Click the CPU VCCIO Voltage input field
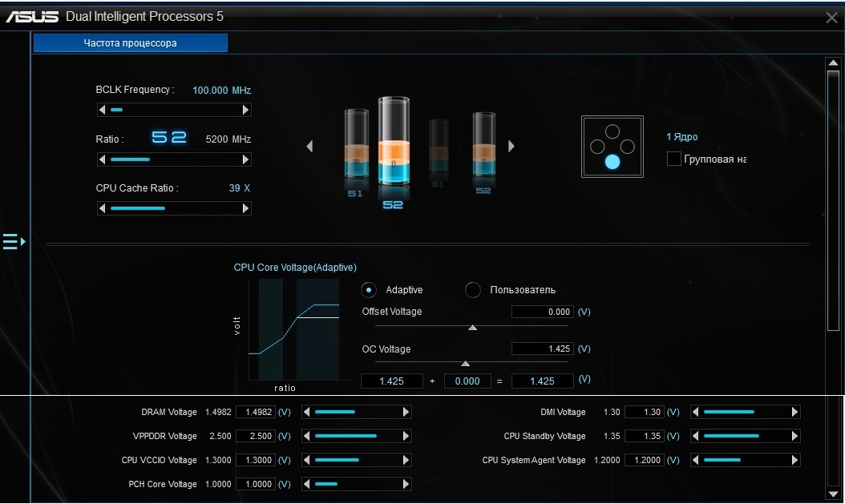Viewport: 845px width, 504px height. [256, 460]
